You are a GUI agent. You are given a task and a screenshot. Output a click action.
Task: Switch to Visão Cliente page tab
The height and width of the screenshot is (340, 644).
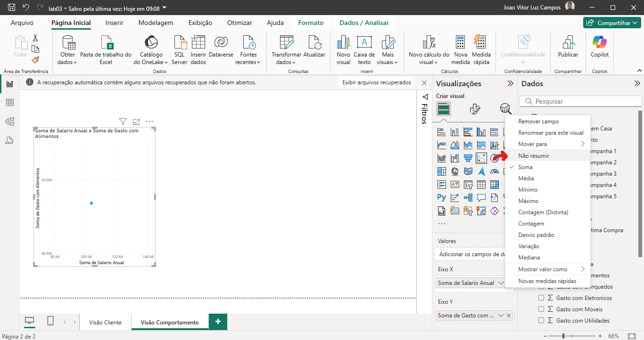pyautogui.click(x=106, y=323)
